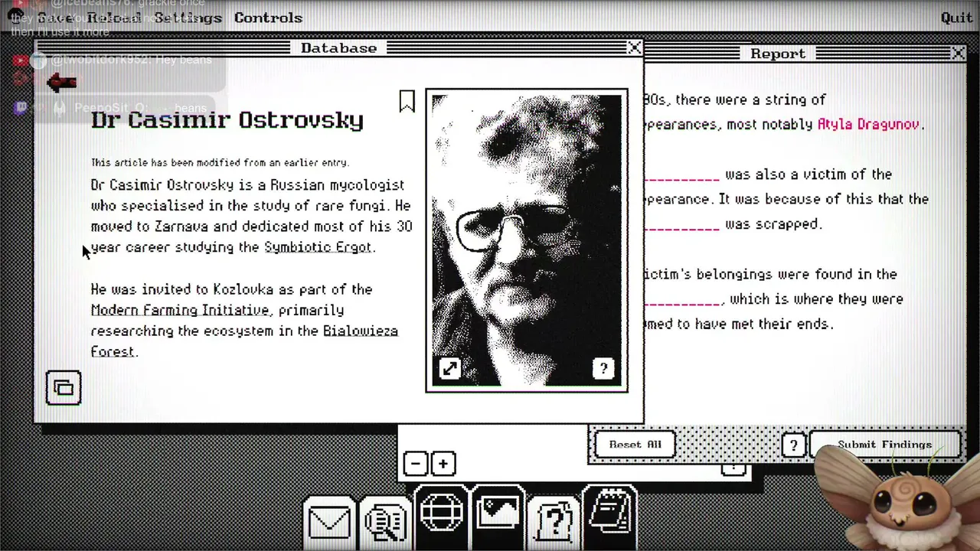This screenshot has width=980, height=551.
Task: Click the overlapping windows icon below the article
Action: (64, 388)
